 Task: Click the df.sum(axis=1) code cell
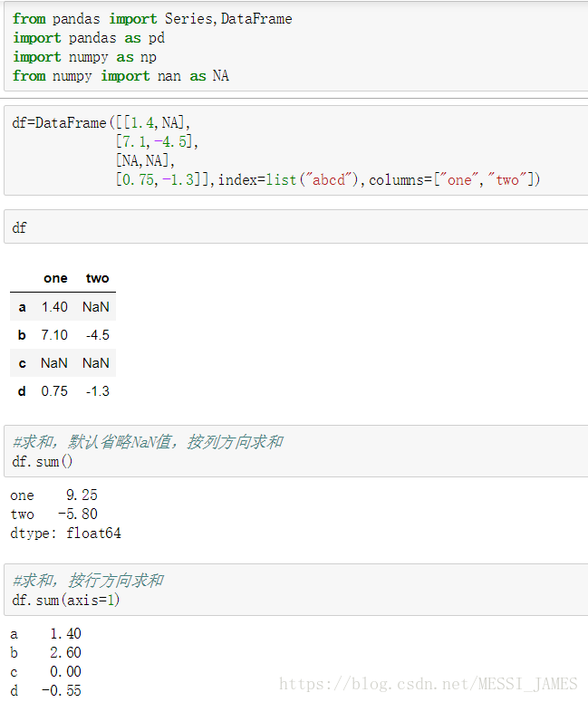point(295,590)
